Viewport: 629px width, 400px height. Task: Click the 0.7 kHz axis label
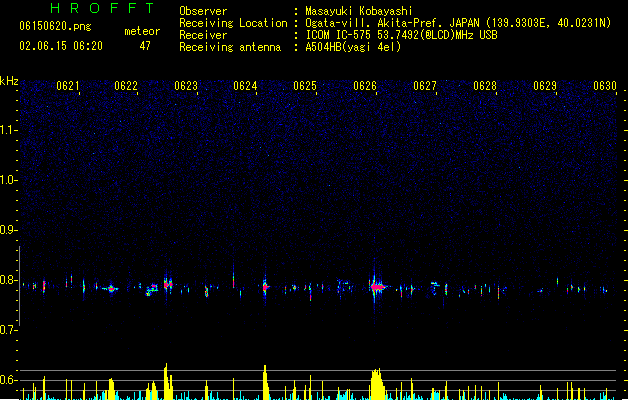tap(8, 330)
